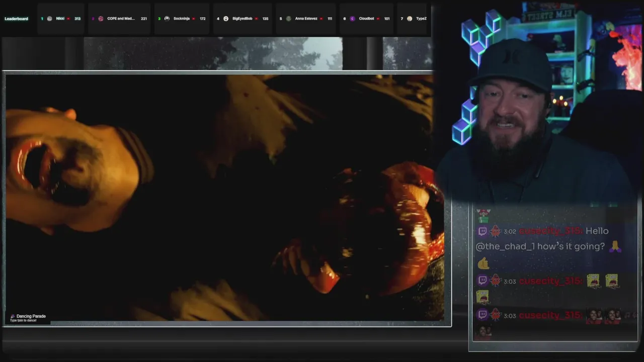Screen dimensions: 644x362
Task: Click the @the_chad_1 mention in chat
Action: coord(505,246)
